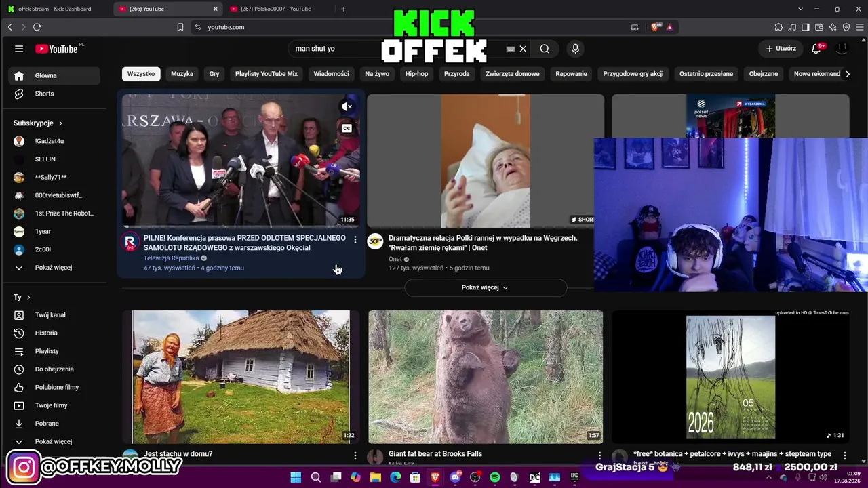The image size is (868, 488).
Task: Run search with the magnifier button
Action: click(x=545, y=49)
